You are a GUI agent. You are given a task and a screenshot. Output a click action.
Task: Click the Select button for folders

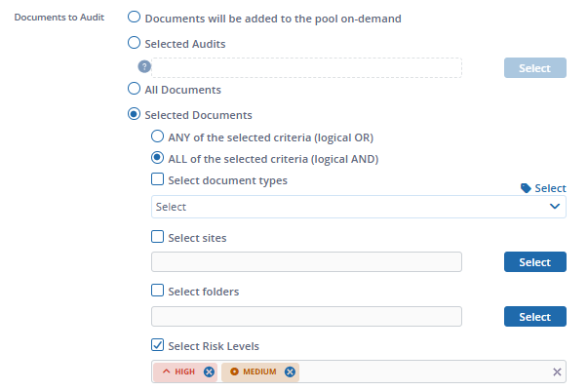coord(534,317)
